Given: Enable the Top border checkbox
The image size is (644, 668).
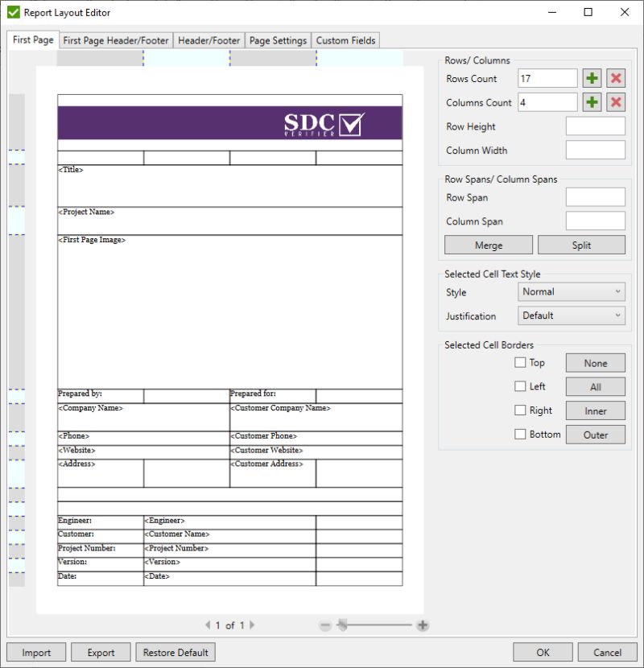Looking at the screenshot, I should 520,362.
